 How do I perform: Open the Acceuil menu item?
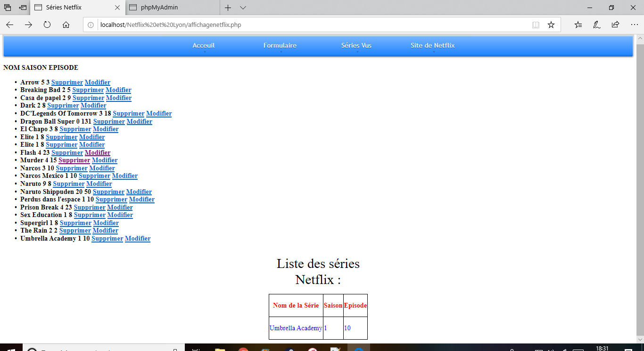coord(204,45)
